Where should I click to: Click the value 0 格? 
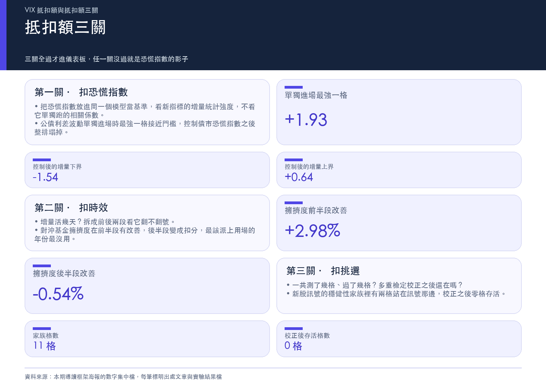[x=293, y=346]
